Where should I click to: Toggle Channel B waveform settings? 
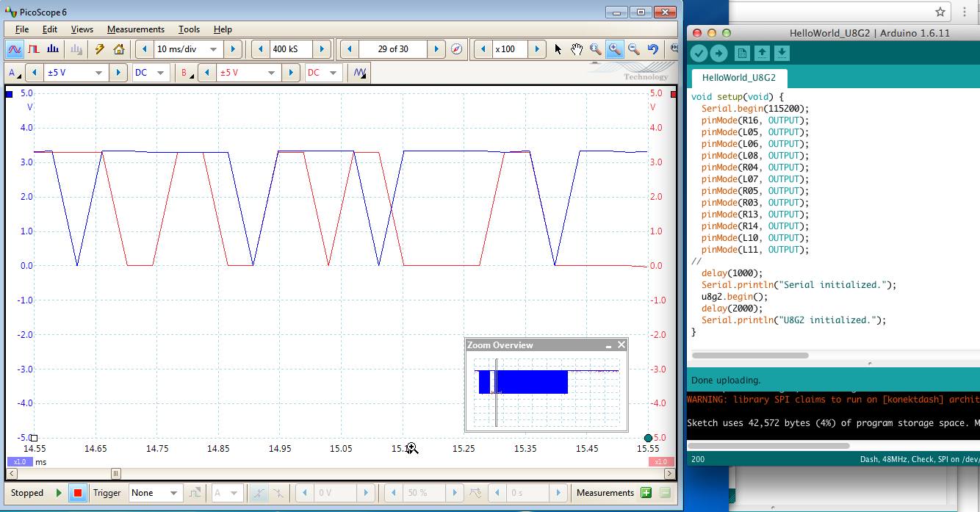coord(186,73)
